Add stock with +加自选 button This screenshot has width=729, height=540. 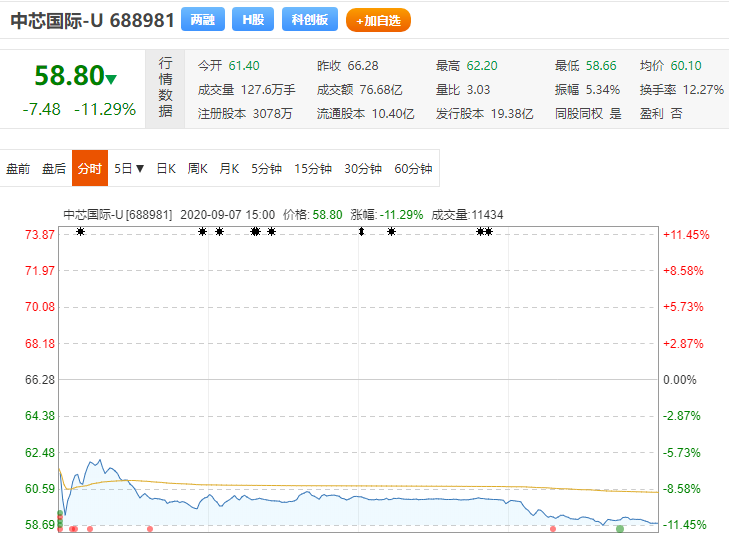tap(378, 20)
